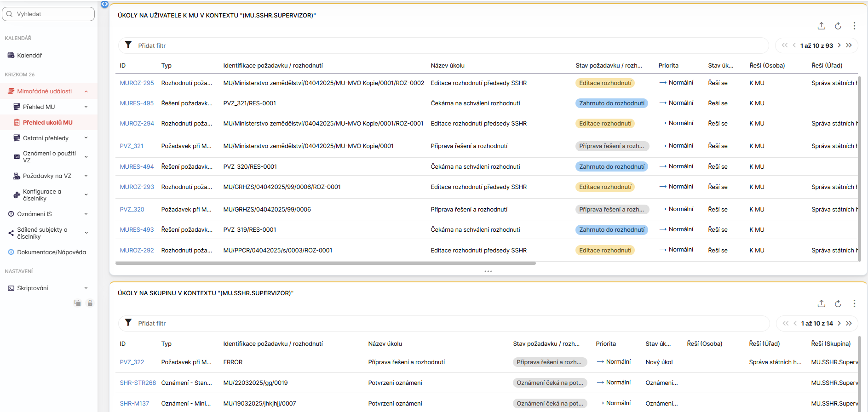Refresh the top user tasks table
Viewport: 868px width, 412px height.
838,26
